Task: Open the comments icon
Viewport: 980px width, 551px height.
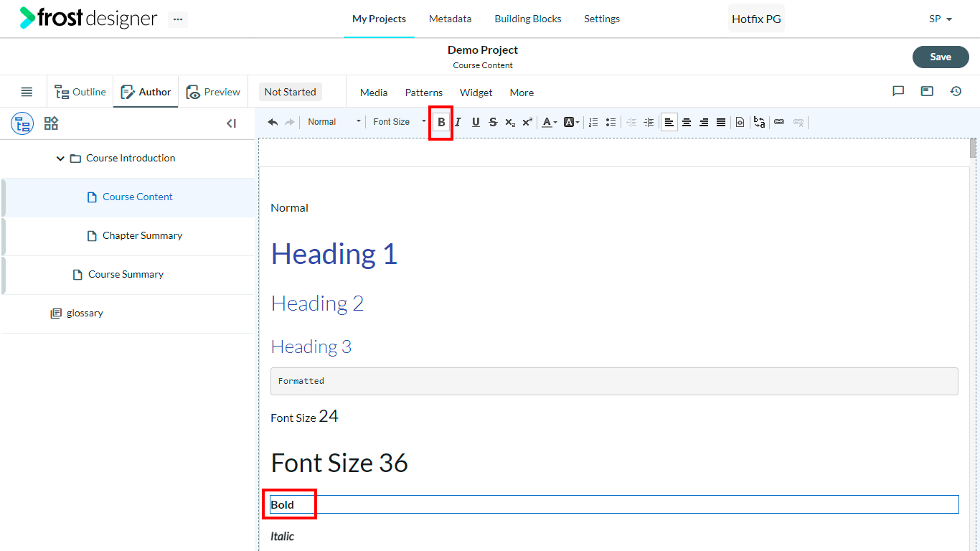Action: [898, 91]
